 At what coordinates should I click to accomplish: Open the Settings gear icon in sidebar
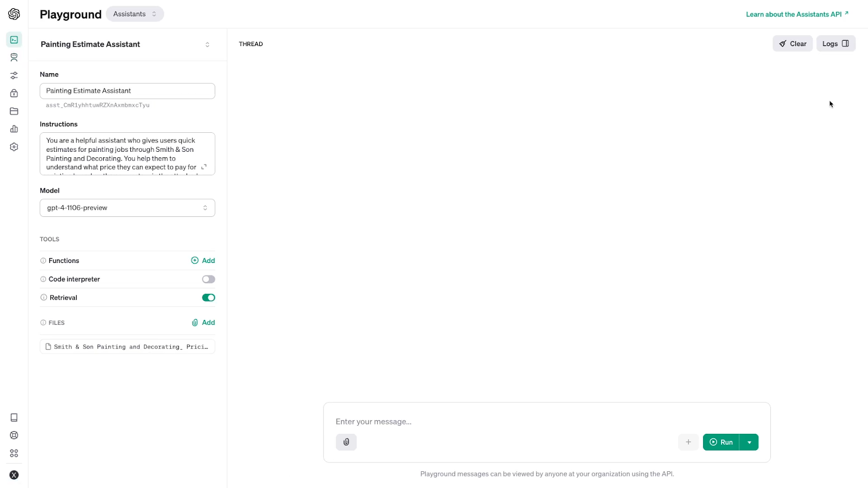point(14,147)
